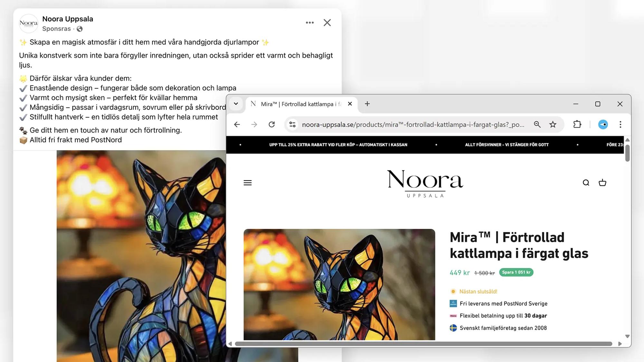Reload the noora-uppsala.se page

pyautogui.click(x=272, y=125)
